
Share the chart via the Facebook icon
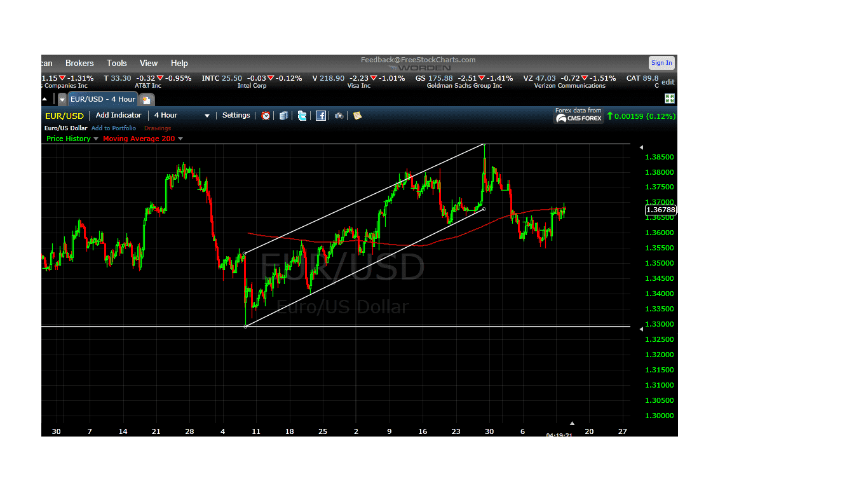point(320,116)
